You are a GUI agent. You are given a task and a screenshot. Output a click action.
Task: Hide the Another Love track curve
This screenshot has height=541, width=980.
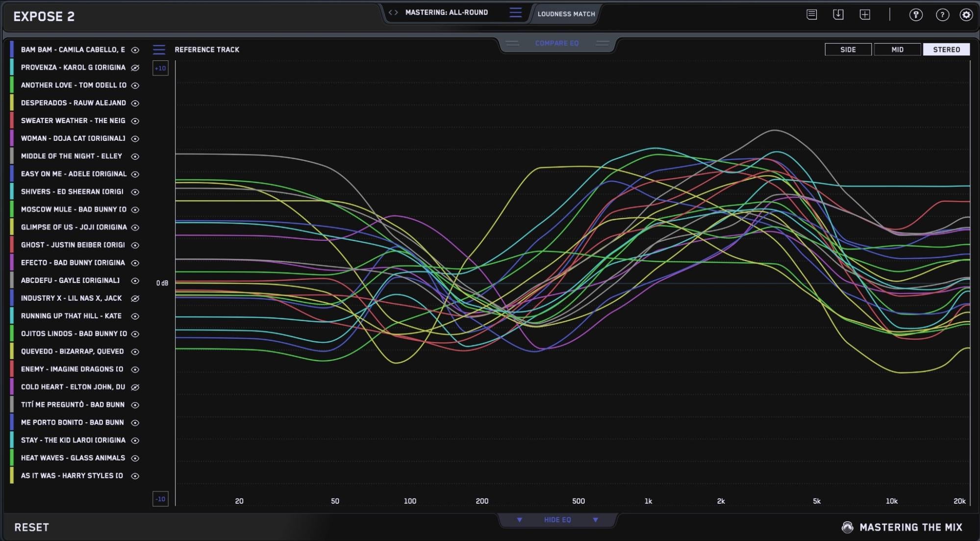tap(135, 85)
